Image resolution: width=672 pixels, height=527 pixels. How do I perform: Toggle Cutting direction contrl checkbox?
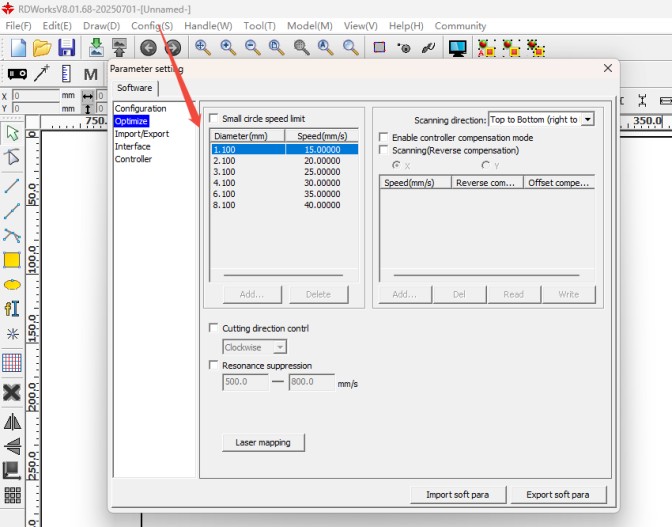pos(213,328)
